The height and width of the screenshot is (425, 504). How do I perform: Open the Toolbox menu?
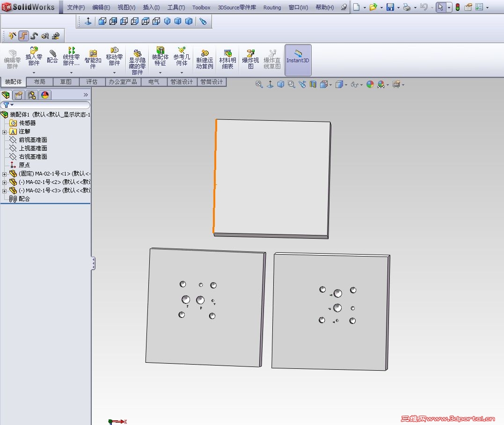tap(201, 7)
